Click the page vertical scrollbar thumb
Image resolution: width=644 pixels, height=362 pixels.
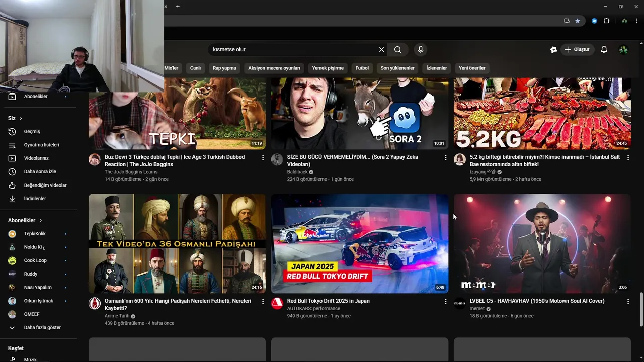click(641, 309)
